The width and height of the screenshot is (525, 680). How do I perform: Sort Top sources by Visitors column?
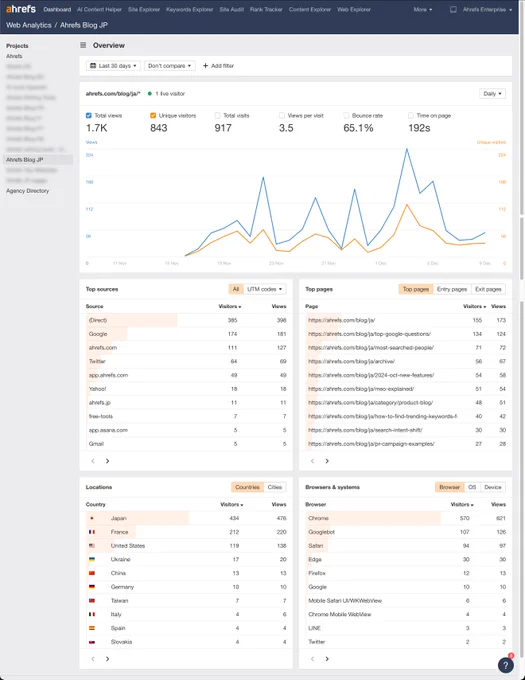230,306
